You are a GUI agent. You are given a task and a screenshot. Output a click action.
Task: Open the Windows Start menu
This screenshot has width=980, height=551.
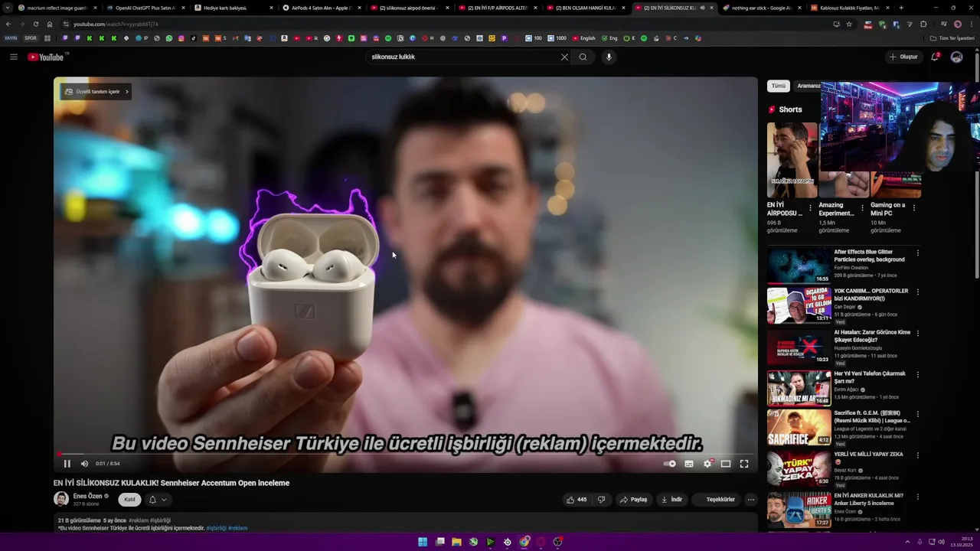coord(423,542)
